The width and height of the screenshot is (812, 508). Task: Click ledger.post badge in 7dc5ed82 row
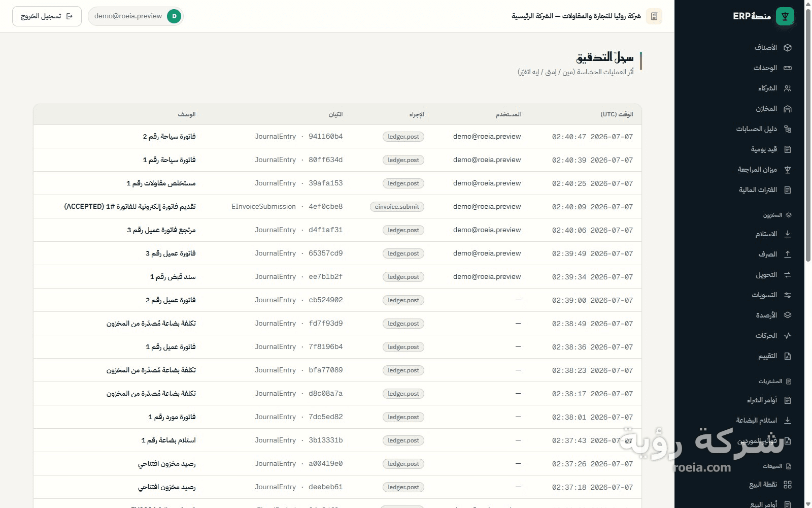pos(403,417)
